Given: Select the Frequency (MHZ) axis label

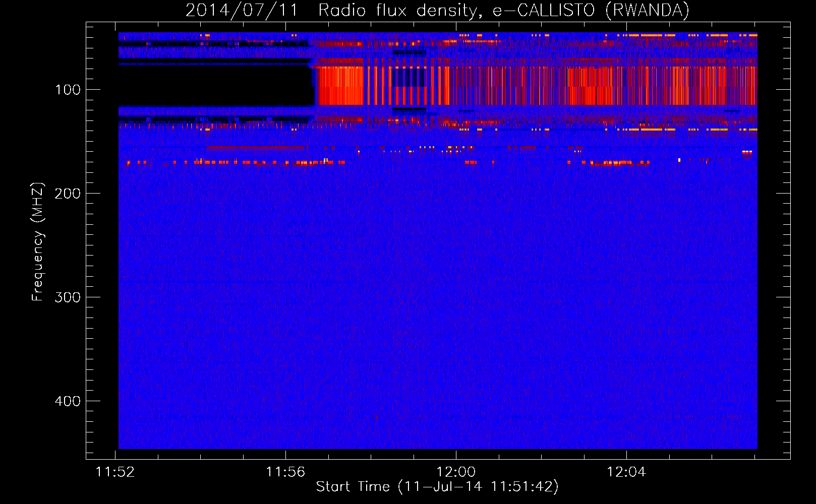Looking at the screenshot, I should [x=38, y=242].
